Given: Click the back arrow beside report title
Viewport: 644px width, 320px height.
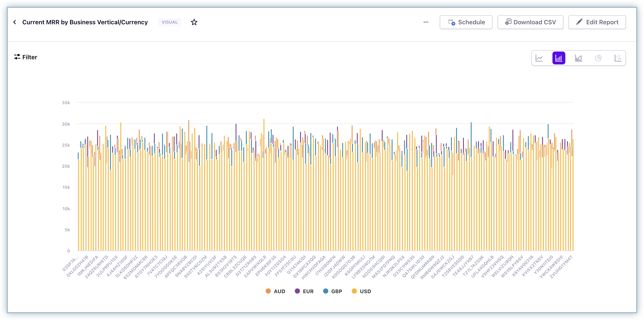Looking at the screenshot, I should coord(15,22).
